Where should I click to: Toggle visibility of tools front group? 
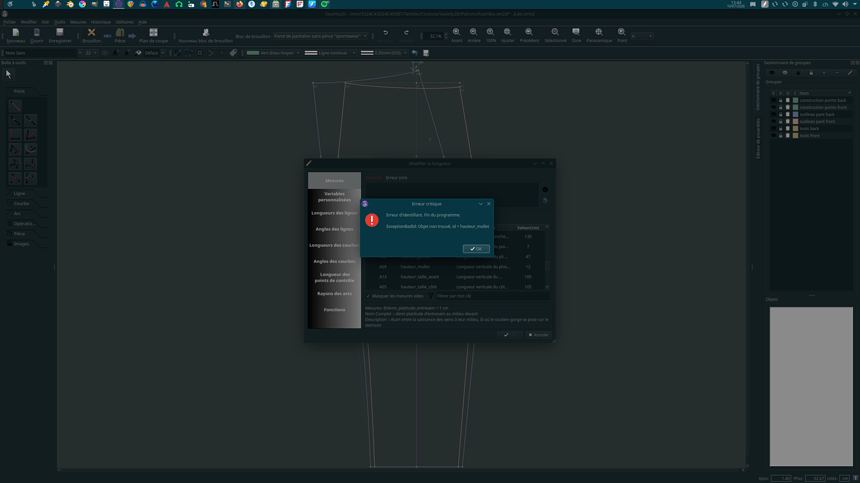click(x=773, y=135)
